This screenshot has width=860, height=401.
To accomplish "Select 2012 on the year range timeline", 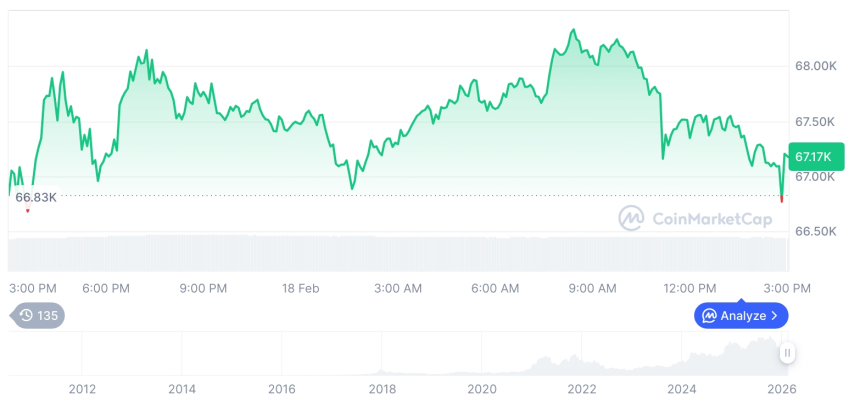I will click(x=81, y=389).
